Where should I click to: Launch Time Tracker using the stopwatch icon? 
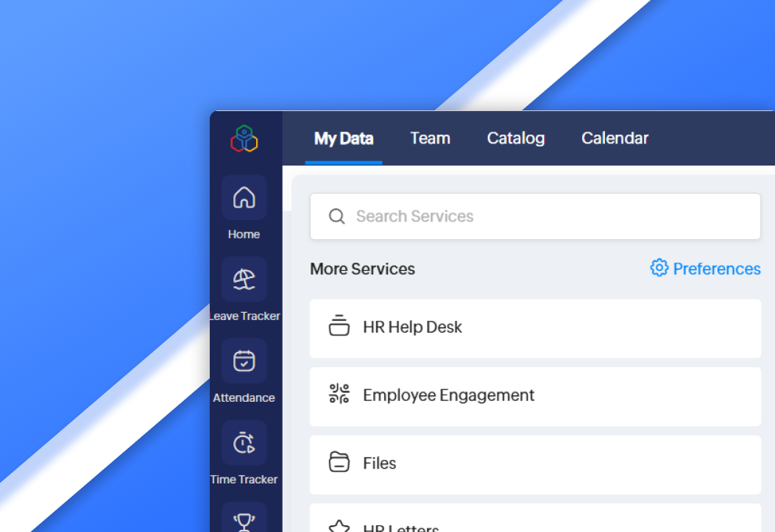244,442
